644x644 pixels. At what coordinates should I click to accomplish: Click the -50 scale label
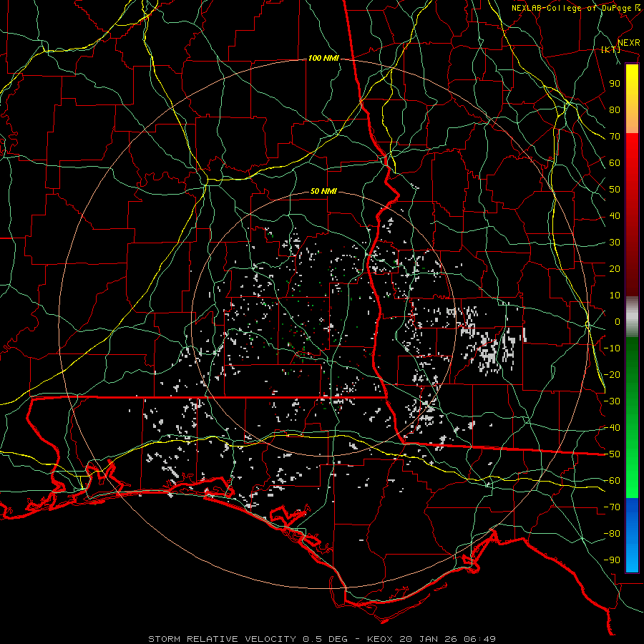(x=612, y=454)
